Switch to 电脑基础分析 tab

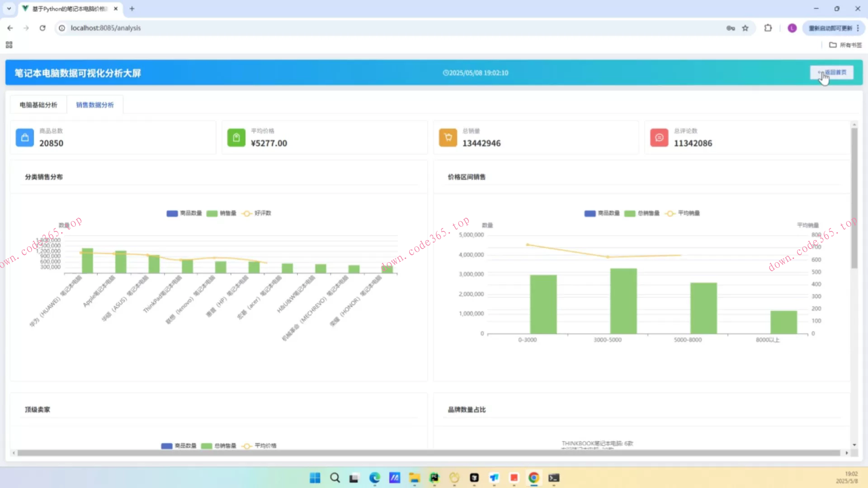pos(38,105)
